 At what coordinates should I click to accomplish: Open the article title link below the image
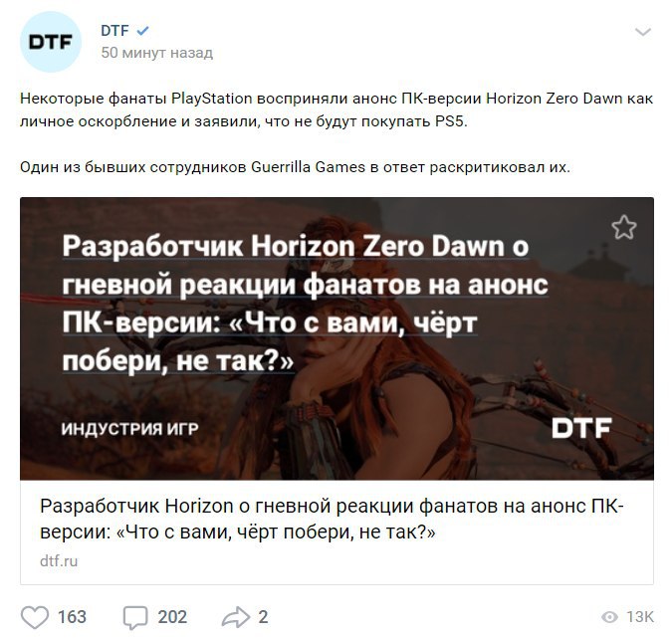[x=332, y=519]
